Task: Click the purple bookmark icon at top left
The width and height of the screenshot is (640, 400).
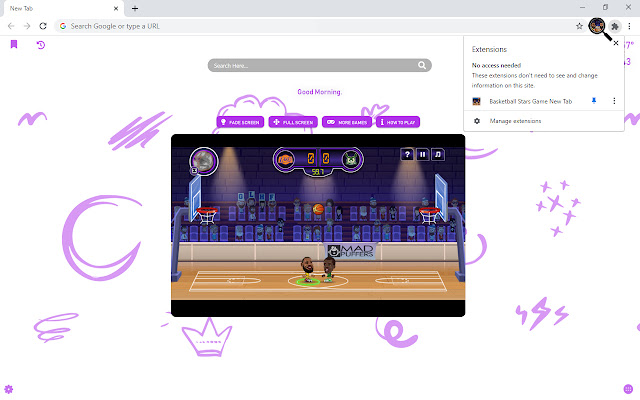Action: point(14,45)
